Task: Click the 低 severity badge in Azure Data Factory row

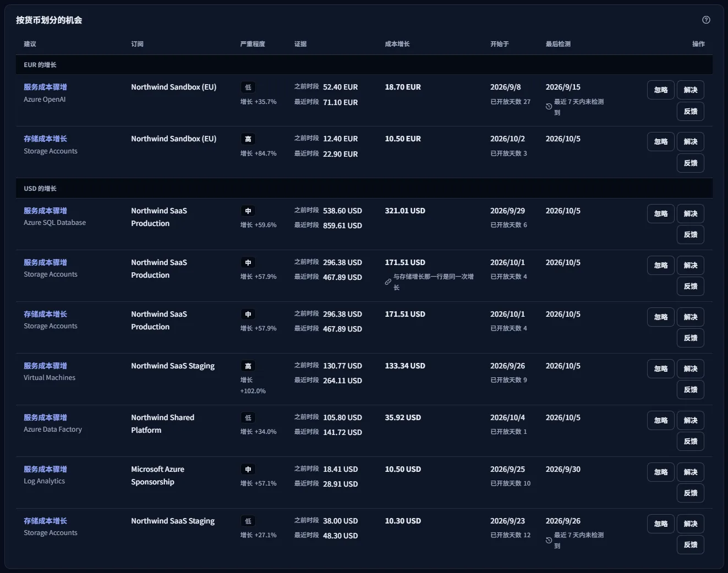Action: tap(248, 418)
